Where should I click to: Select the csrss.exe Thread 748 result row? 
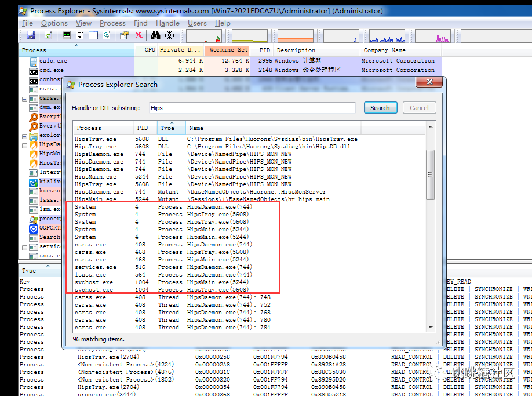[x=250, y=297]
